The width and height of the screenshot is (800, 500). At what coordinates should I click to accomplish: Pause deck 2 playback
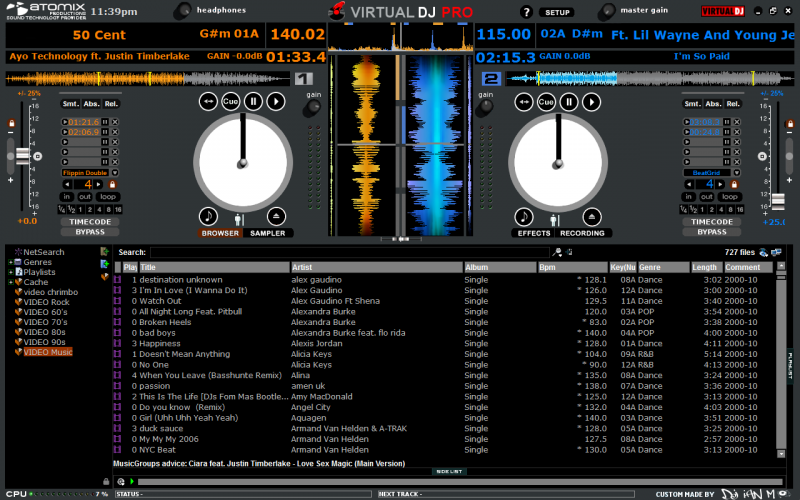pos(569,102)
